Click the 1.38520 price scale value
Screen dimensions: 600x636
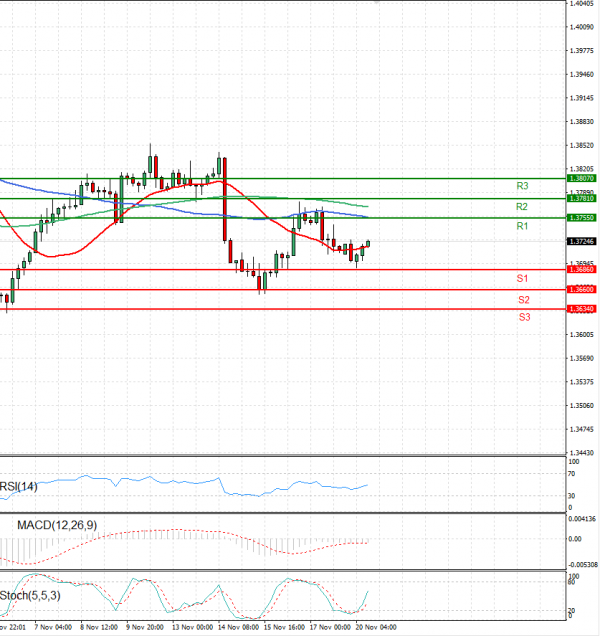[582, 145]
